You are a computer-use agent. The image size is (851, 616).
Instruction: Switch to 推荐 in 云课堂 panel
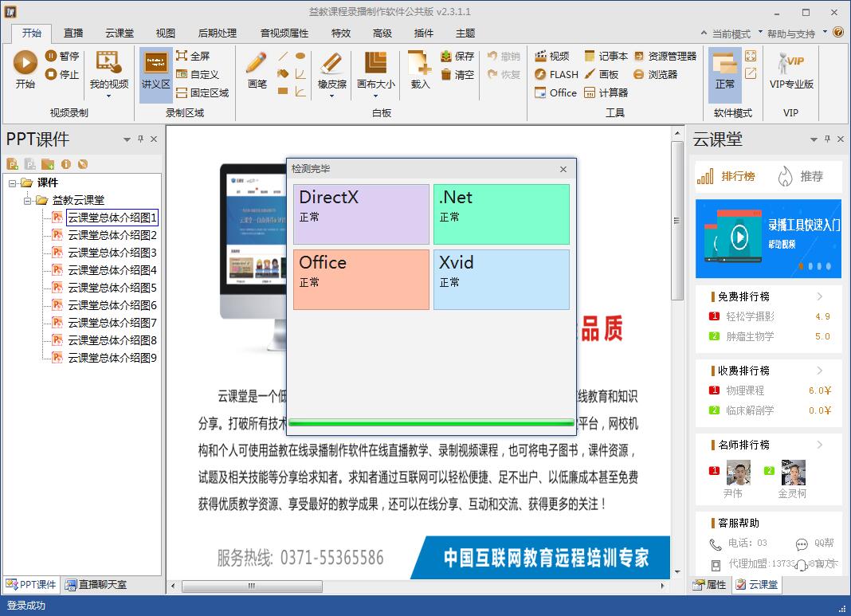(801, 176)
